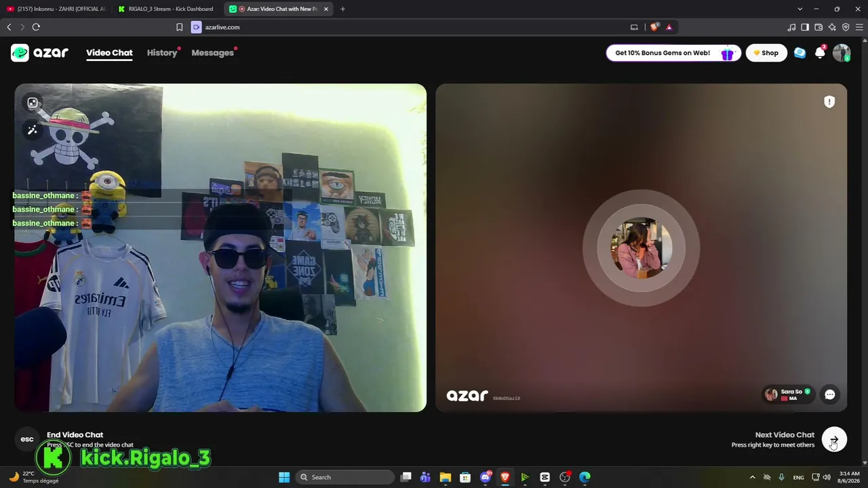
Task: Click the microphone tray icon
Action: (781, 477)
